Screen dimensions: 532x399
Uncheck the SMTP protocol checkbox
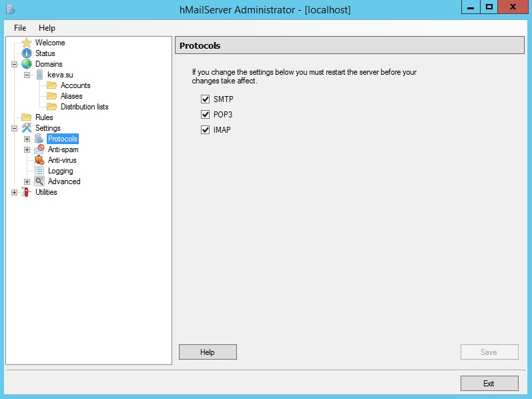pyautogui.click(x=206, y=99)
